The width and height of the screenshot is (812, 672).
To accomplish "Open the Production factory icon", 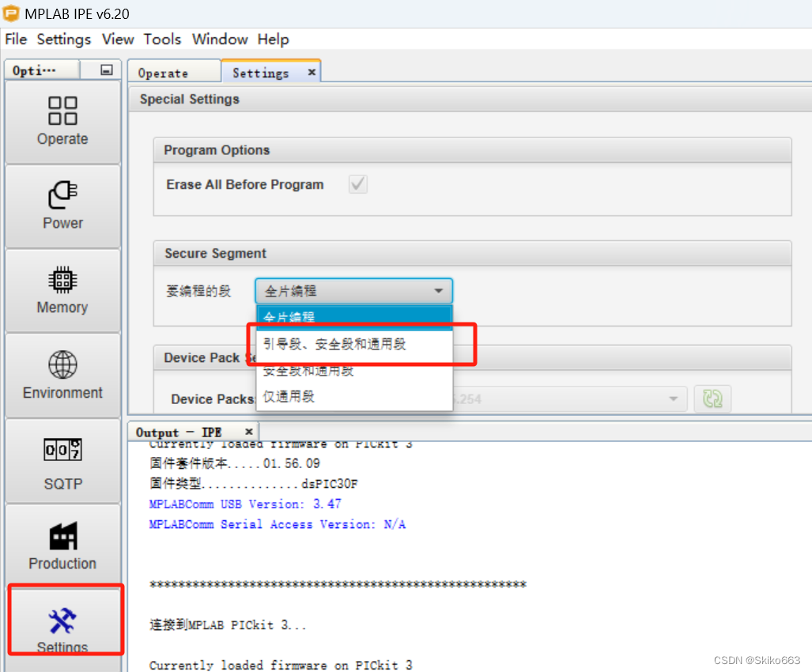I will coord(62,535).
